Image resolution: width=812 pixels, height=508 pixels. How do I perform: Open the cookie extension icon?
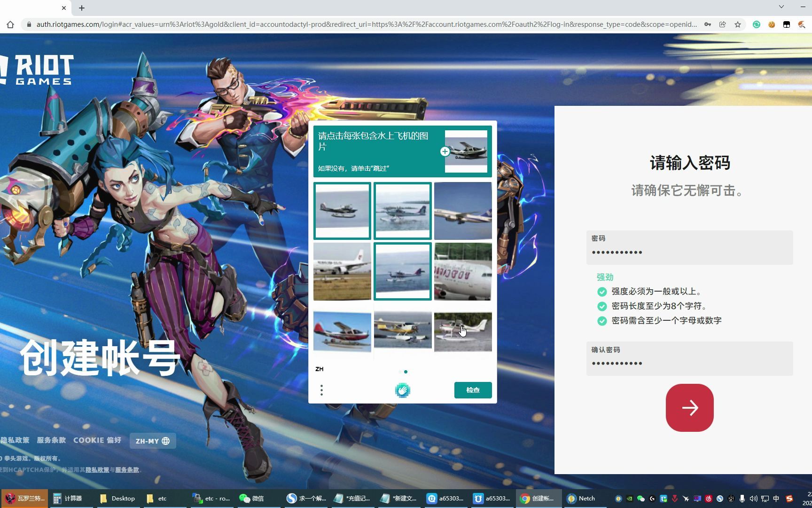pos(772,24)
